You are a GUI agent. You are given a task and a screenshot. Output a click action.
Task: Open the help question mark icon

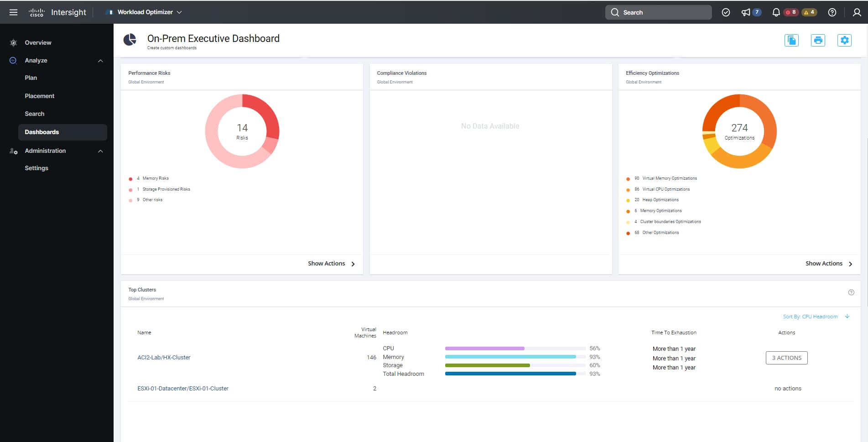[x=832, y=12]
